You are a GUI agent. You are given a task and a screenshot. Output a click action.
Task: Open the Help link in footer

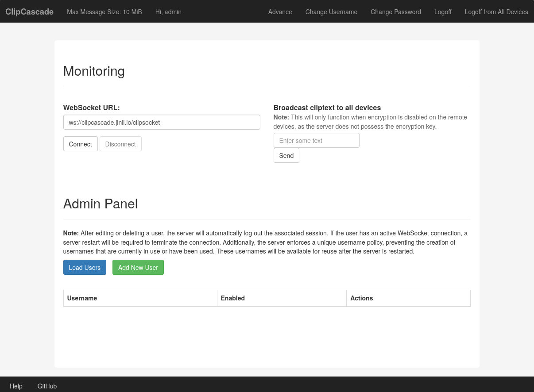16,386
